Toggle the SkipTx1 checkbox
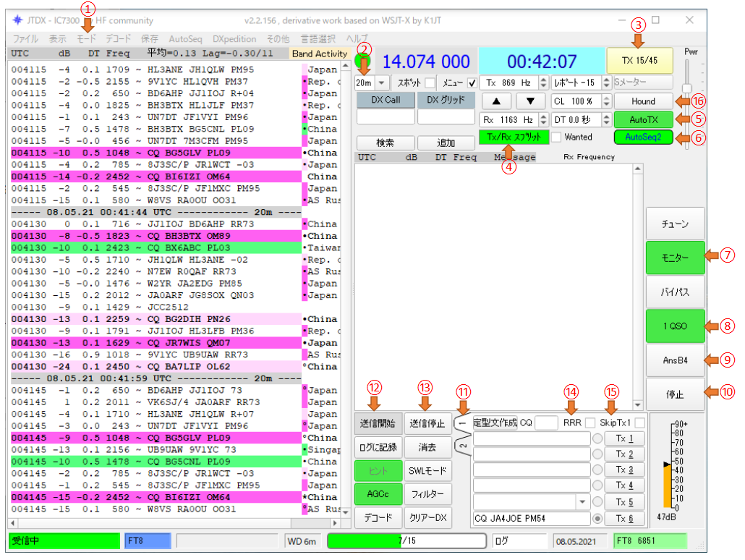Screen dimensions: 745x560 coord(640,423)
